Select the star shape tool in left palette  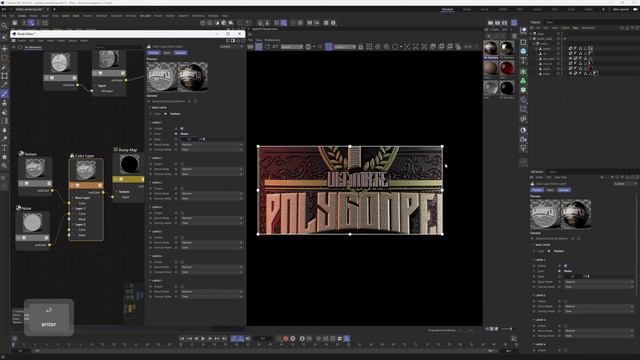click(4, 157)
